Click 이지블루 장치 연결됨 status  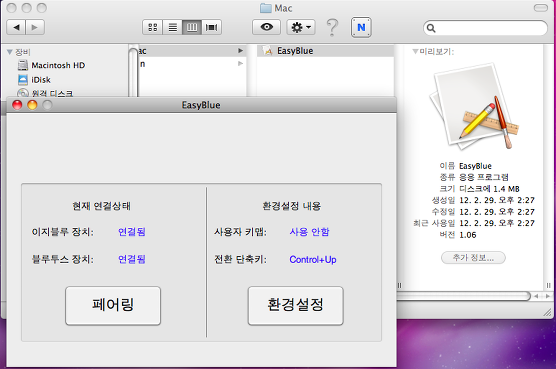tap(132, 232)
